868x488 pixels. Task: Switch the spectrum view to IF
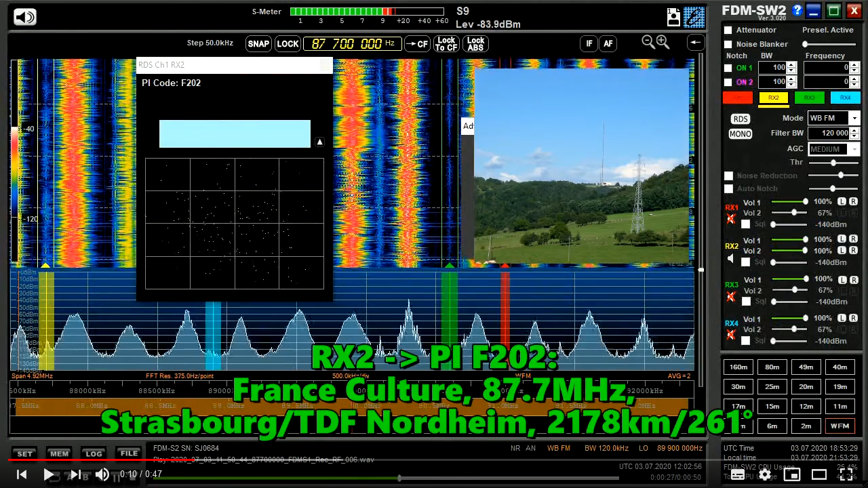[589, 43]
